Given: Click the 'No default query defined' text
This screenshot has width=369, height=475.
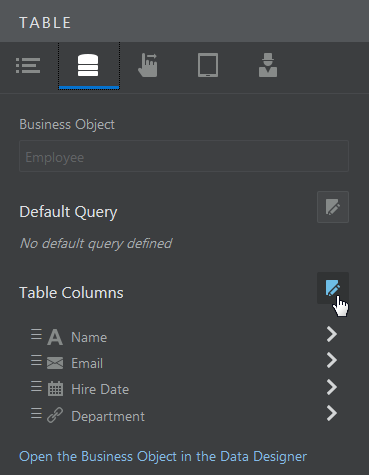Looking at the screenshot, I should tap(96, 244).
